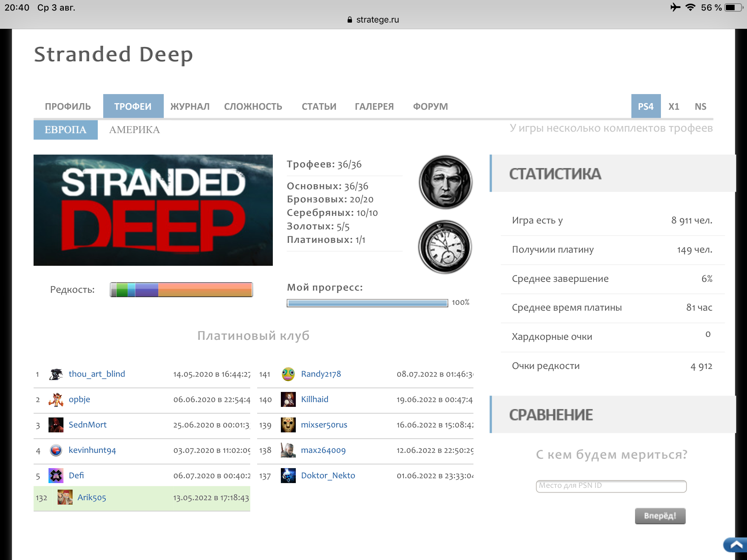The height and width of the screenshot is (560, 747).
Task: Click the Stranded Deep page title
Action: 113,54
